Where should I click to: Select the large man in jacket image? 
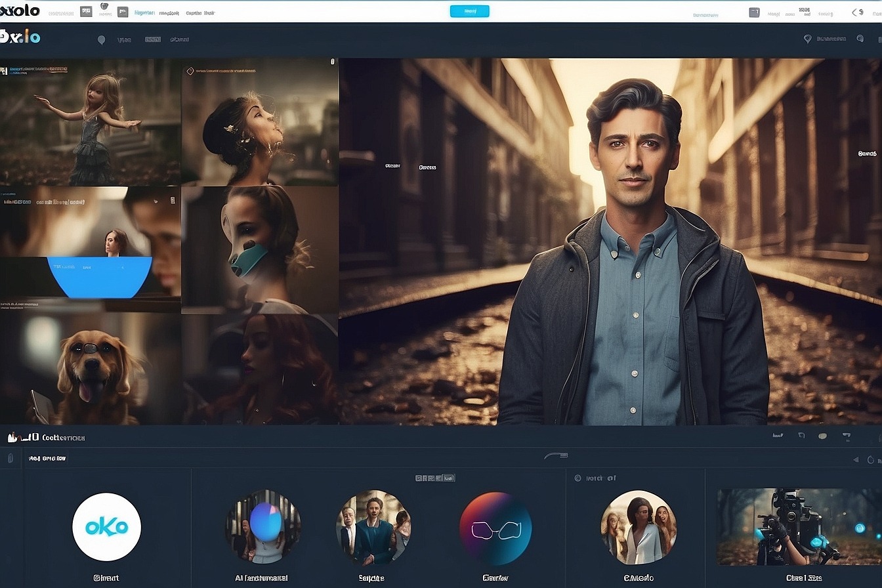click(610, 241)
